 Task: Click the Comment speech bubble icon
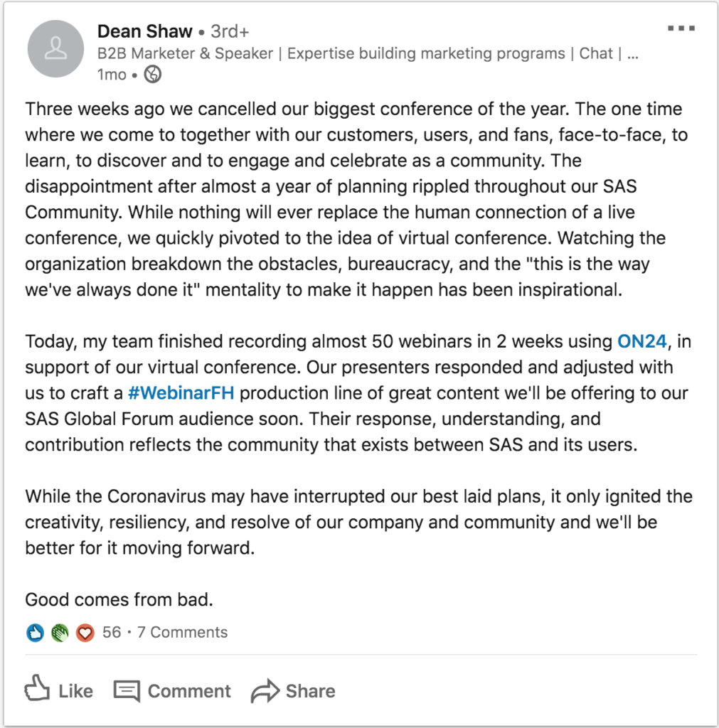[127, 691]
